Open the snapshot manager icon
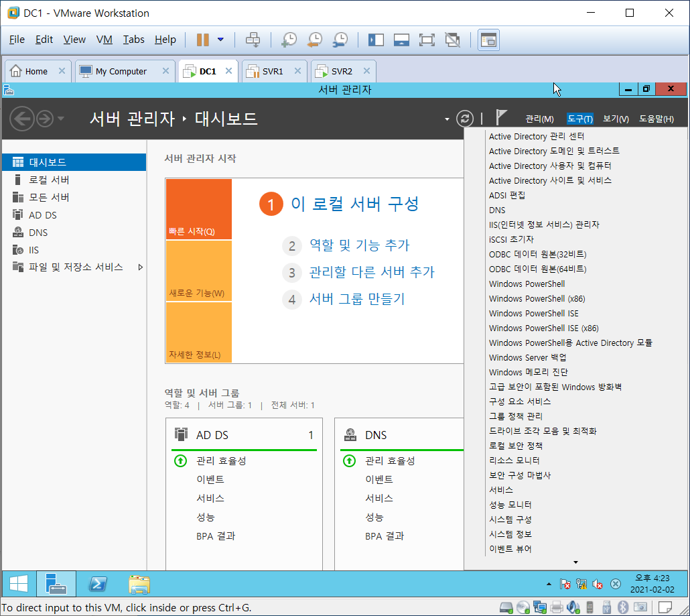The image size is (690, 616). (x=340, y=40)
